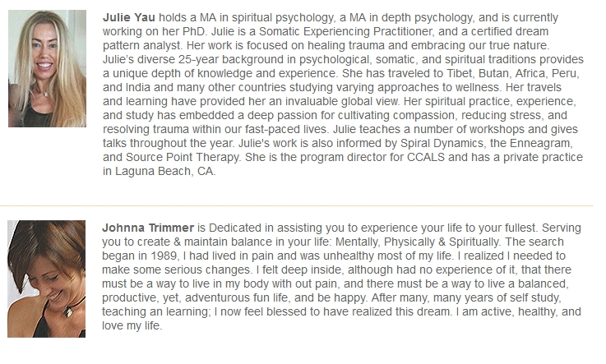Click the horizontal divider between the bios
The width and height of the screenshot is (606, 364).
(297, 205)
